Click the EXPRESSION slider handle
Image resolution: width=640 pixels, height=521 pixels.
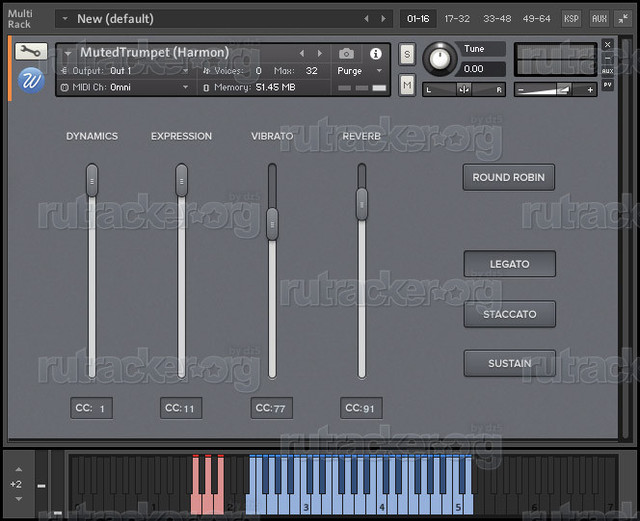tap(182, 180)
